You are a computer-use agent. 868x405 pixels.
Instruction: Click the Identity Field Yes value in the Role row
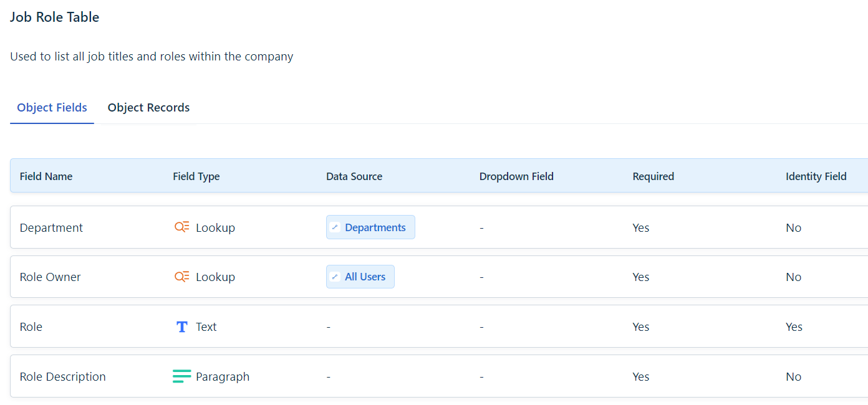click(x=794, y=326)
